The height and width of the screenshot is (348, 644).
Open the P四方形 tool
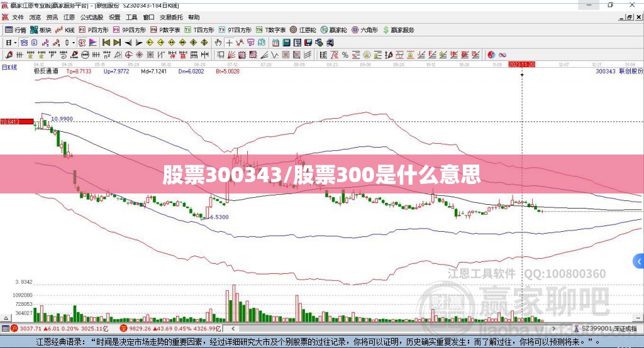coord(94,30)
